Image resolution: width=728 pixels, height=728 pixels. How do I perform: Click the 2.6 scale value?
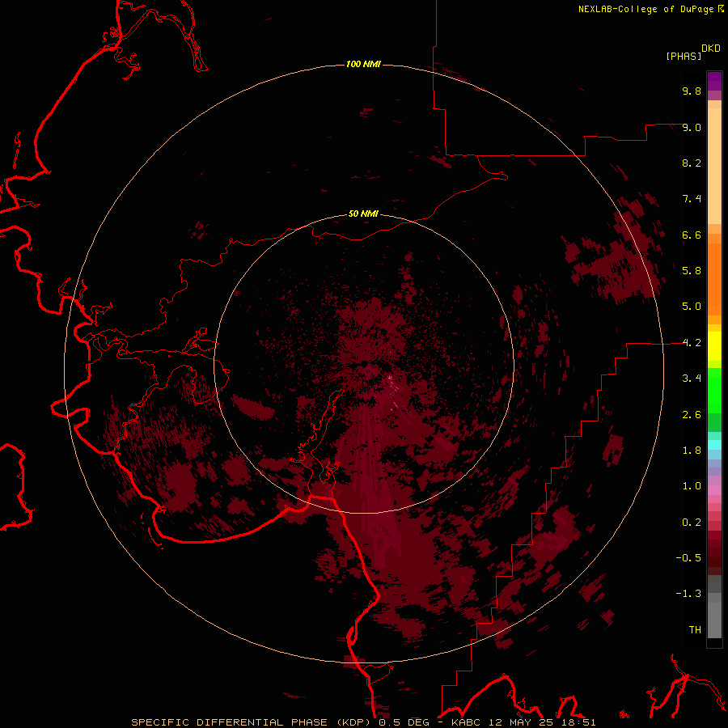click(692, 415)
